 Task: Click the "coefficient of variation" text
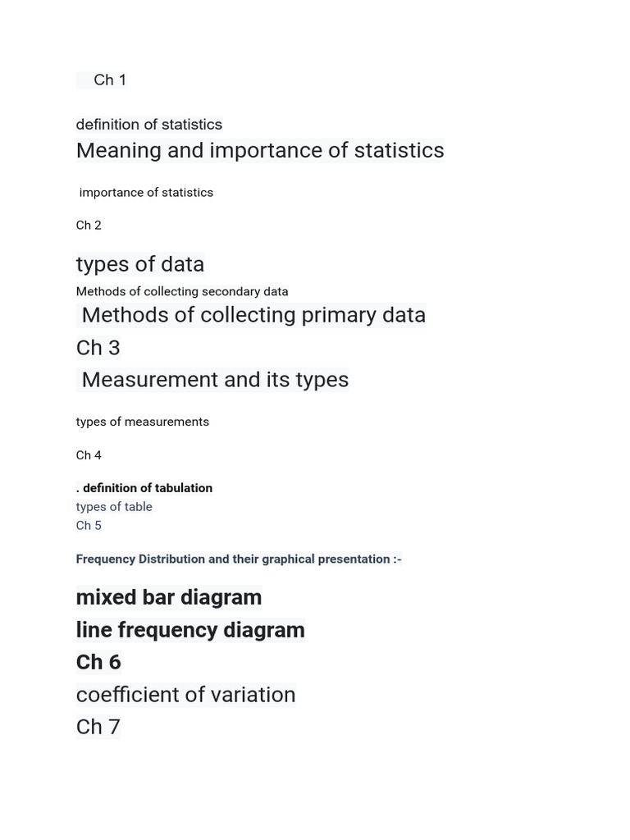point(185,695)
